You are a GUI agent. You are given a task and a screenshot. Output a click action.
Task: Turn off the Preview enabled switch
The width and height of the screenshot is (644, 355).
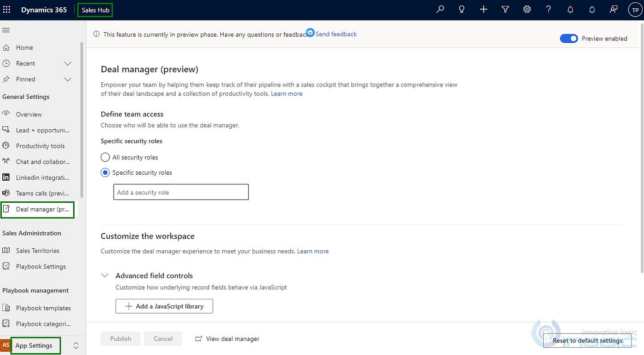(569, 39)
